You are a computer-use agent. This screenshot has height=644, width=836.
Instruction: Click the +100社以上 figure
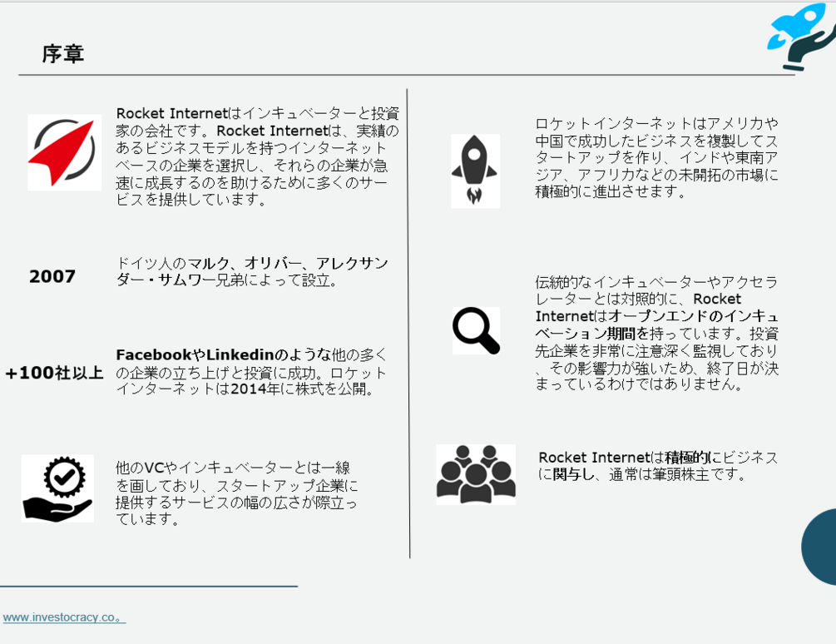tap(54, 373)
